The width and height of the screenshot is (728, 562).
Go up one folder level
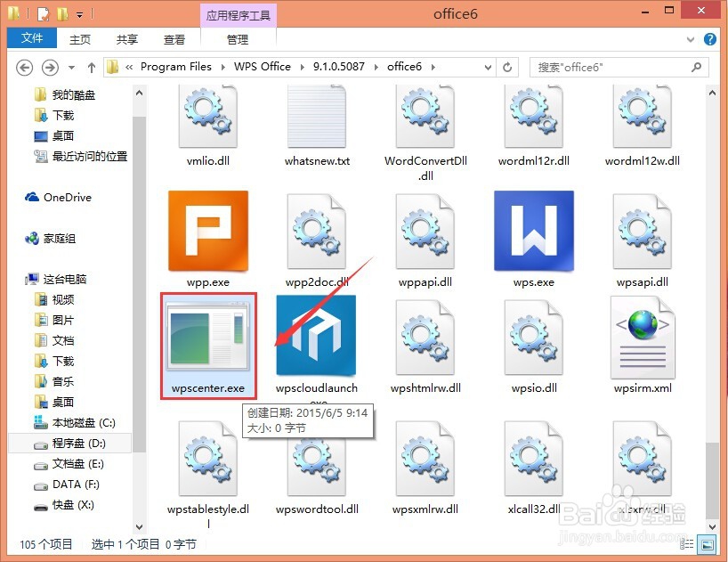(92, 68)
